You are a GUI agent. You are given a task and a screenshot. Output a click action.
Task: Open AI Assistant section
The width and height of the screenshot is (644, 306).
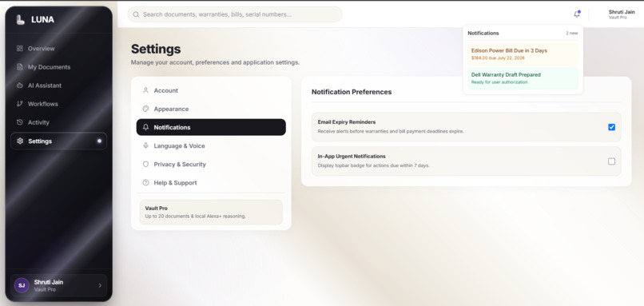point(59,85)
